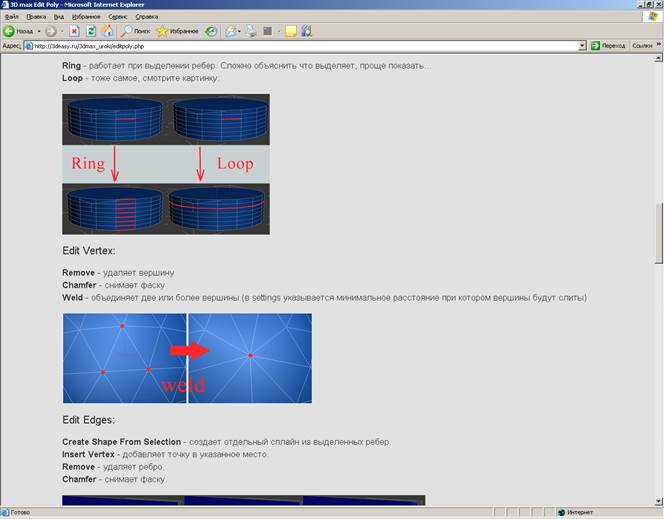Click the Edit Vertex: heading

click(x=89, y=251)
